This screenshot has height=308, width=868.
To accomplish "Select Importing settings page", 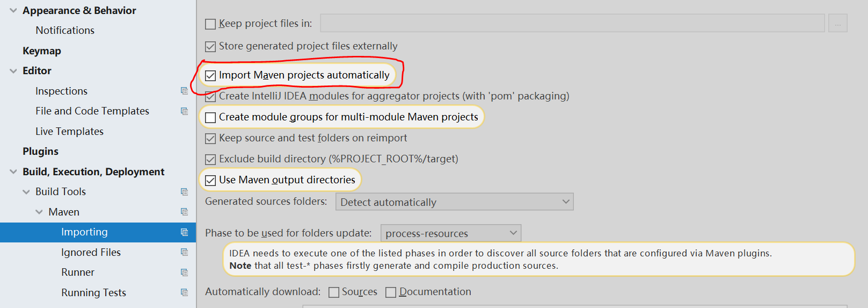I will [x=84, y=232].
